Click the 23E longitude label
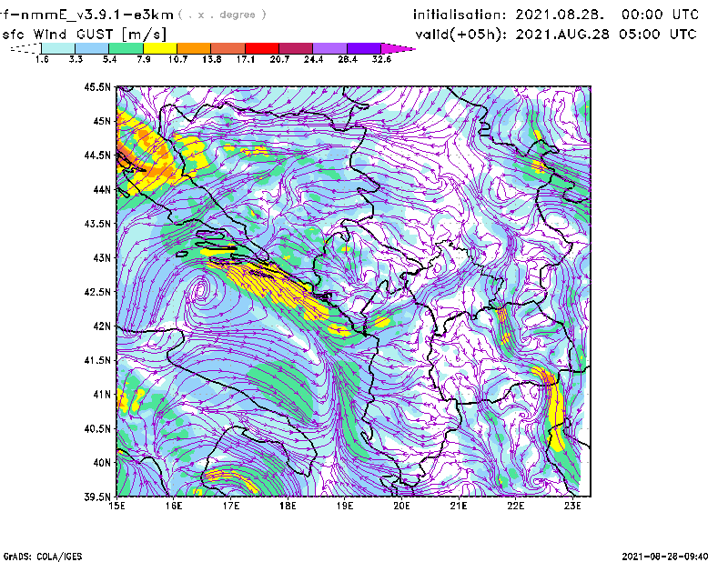This screenshot has width=728, height=562. [573, 506]
